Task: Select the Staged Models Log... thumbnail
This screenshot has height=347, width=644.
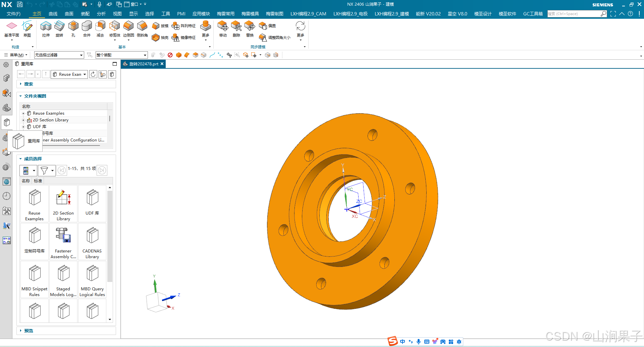Action: (63, 280)
